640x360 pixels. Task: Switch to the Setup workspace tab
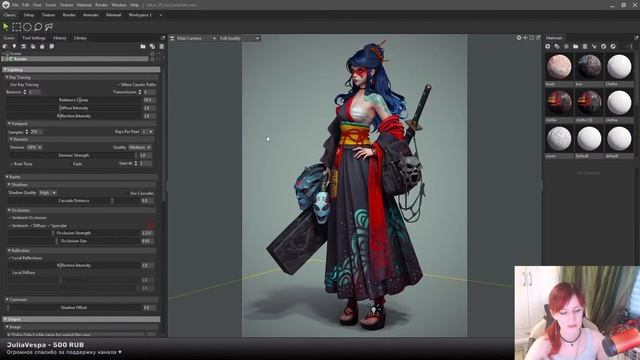29,15
